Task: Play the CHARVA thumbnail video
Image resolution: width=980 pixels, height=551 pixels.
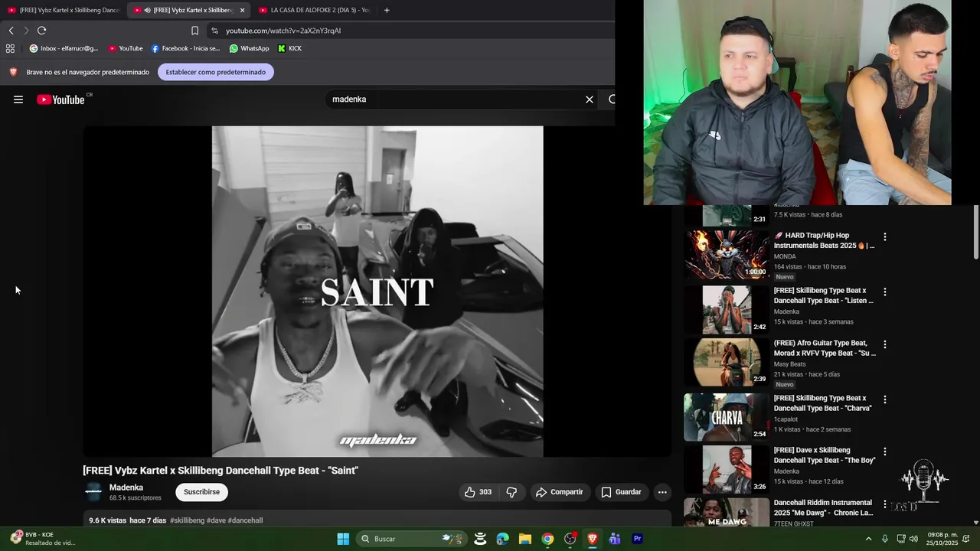Action: click(727, 417)
